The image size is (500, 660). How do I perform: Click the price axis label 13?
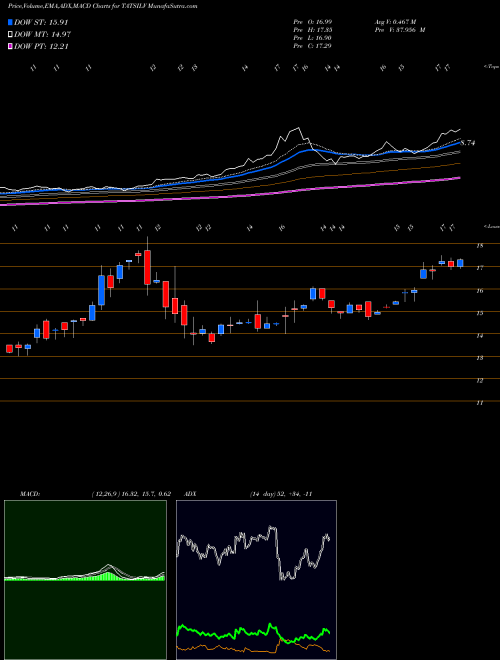[479, 358]
